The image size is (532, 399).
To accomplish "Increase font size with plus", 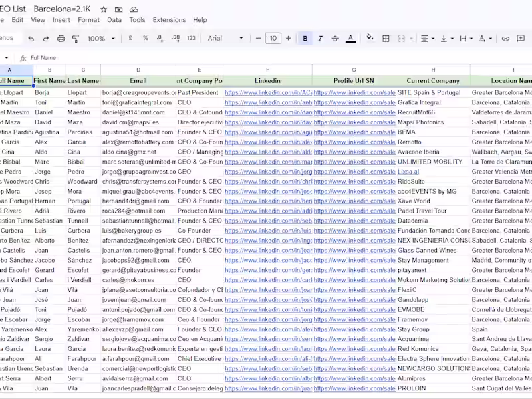I will (x=289, y=38).
